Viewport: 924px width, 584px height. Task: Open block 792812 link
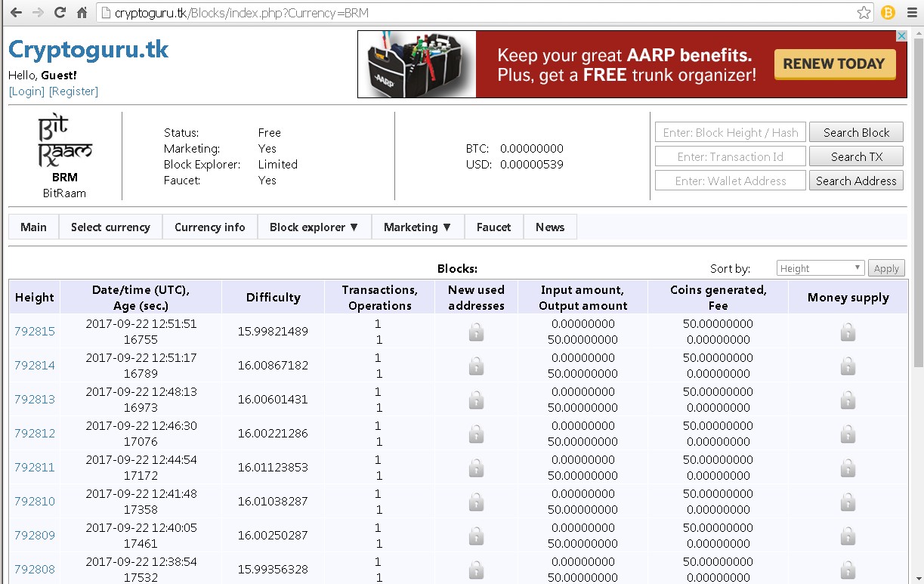[35, 433]
